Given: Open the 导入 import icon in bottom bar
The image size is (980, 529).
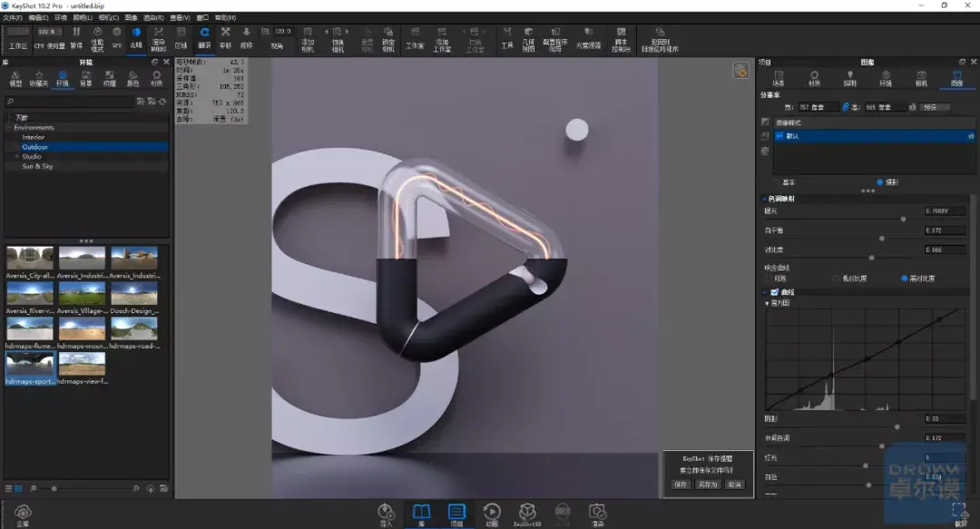Looking at the screenshot, I should tap(387, 514).
